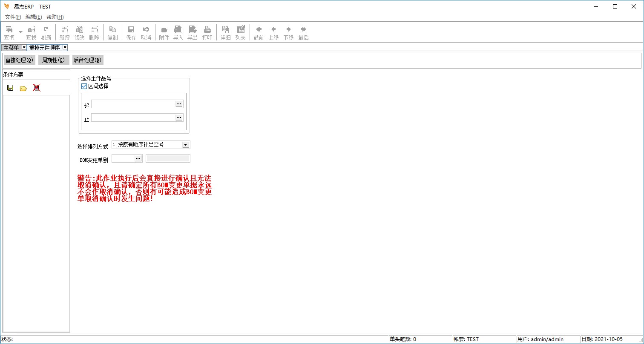Image resolution: width=644 pixels, height=344 pixels.
Task: Click the 直接处理(O) button
Action: 19,60
